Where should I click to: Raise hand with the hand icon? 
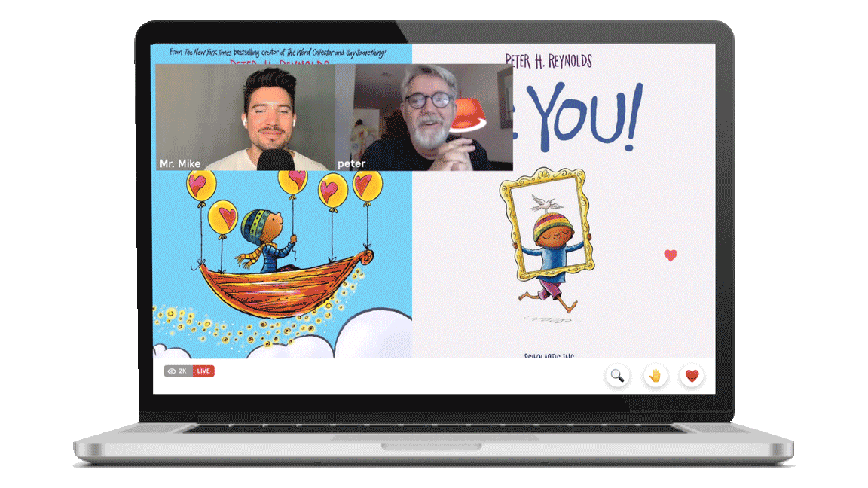[655, 376]
